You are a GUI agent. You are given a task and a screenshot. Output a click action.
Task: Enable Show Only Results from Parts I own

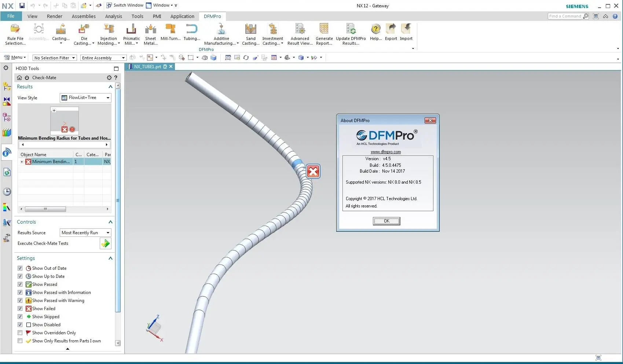20,341
